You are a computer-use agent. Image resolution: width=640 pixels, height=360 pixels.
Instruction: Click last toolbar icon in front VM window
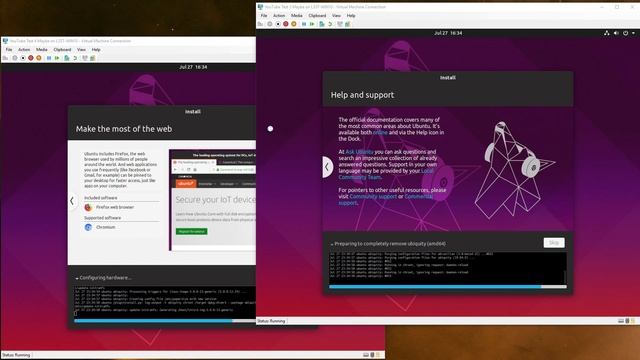(x=347, y=24)
